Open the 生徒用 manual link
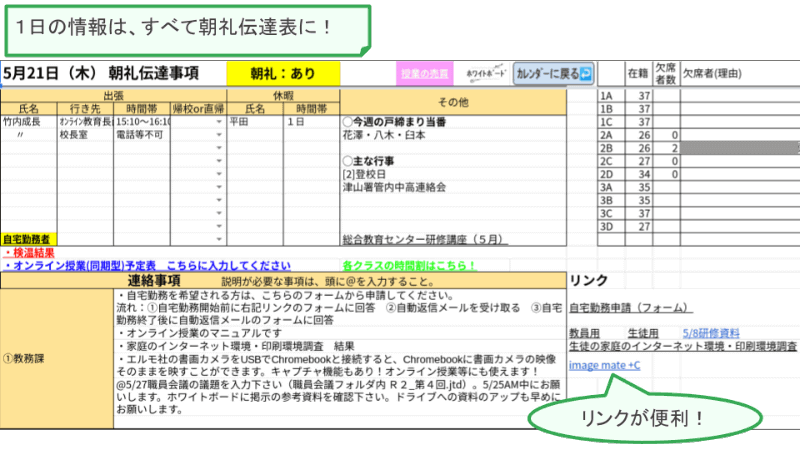 [x=643, y=333]
